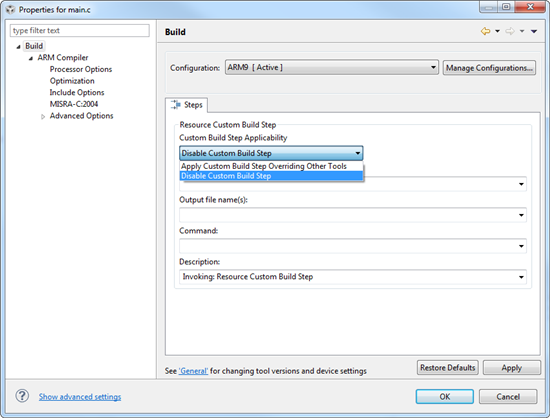Close the Properties for main.c window
The width and height of the screenshot is (550, 418).
click(531, 7)
